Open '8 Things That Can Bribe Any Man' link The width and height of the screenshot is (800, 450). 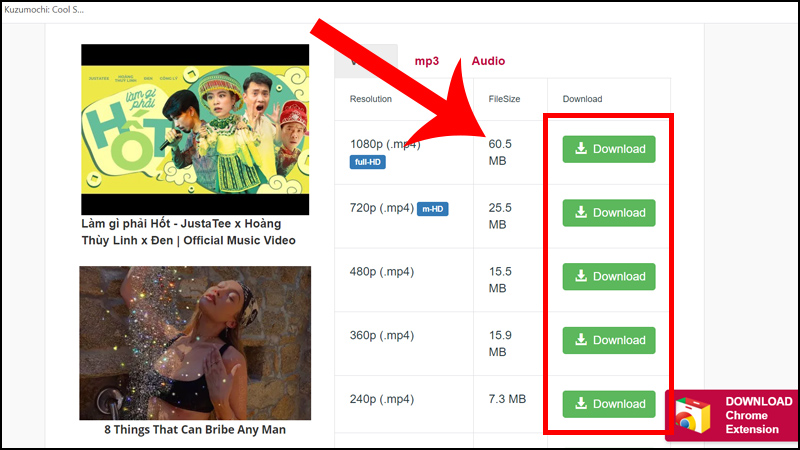point(195,430)
